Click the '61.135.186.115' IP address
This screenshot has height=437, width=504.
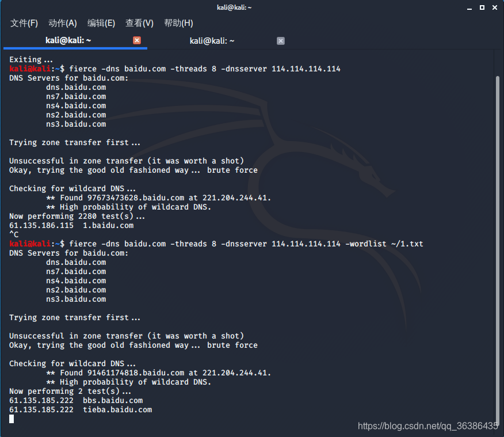[x=41, y=226]
